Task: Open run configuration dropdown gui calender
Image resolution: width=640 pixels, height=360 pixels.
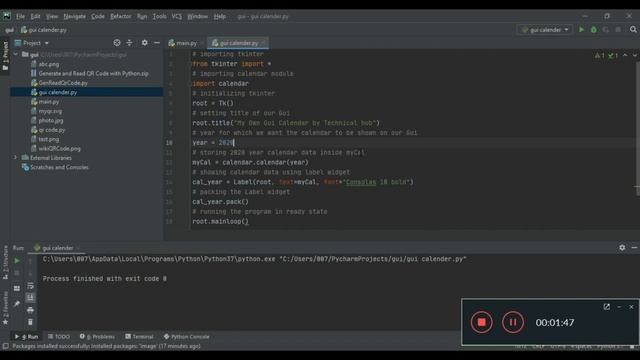Action: click(x=544, y=29)
